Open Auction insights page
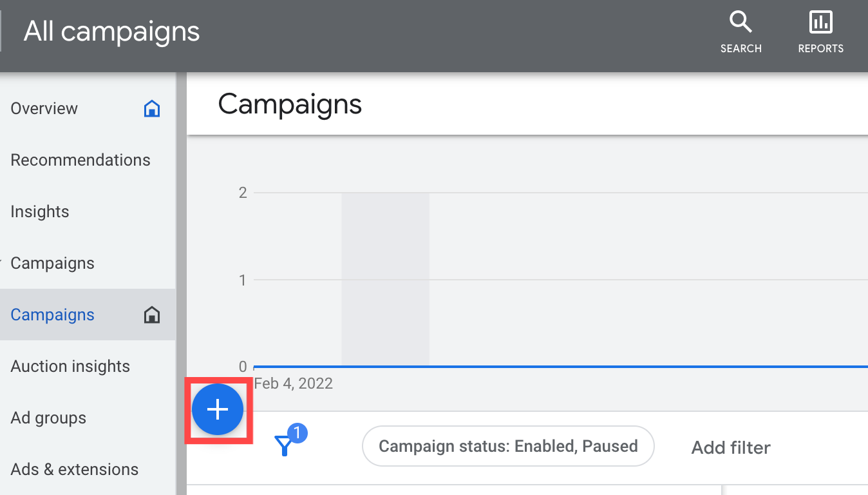 (x=70, y=366)
